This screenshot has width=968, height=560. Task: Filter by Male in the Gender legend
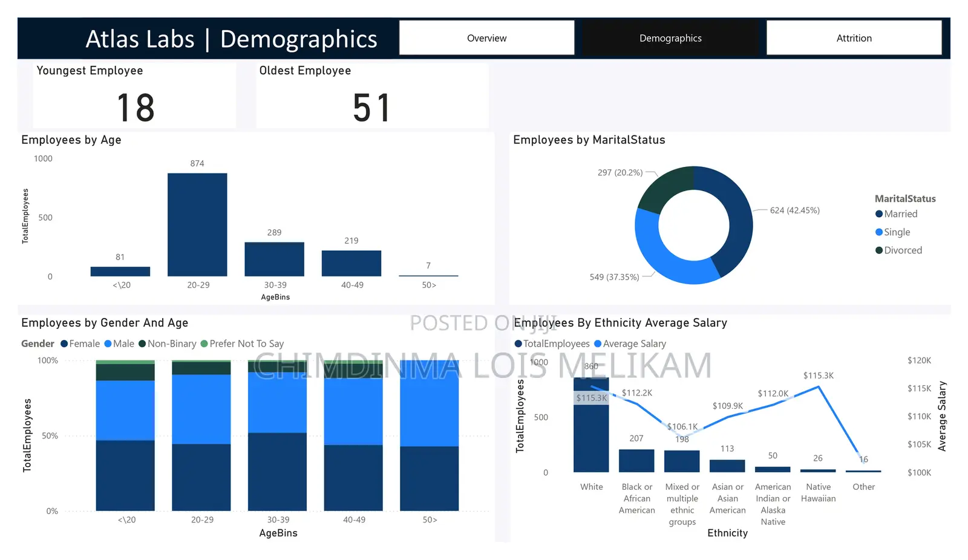pos(119,343)
